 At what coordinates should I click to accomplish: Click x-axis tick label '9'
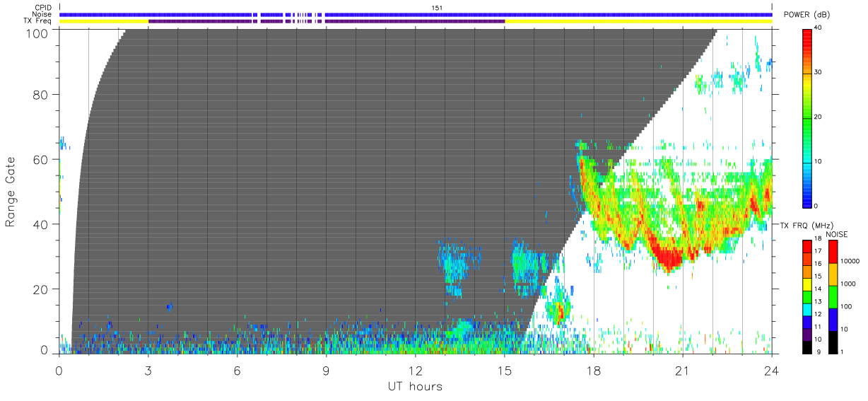326,370
